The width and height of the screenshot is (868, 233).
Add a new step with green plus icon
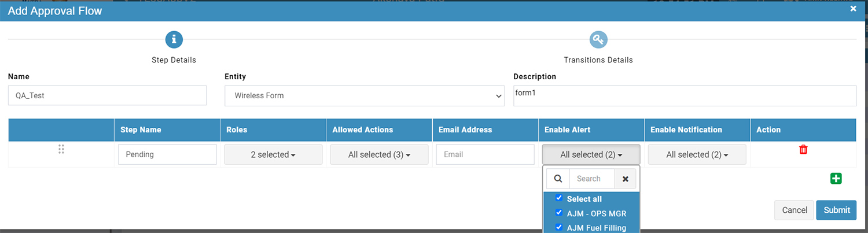(836, 179)
